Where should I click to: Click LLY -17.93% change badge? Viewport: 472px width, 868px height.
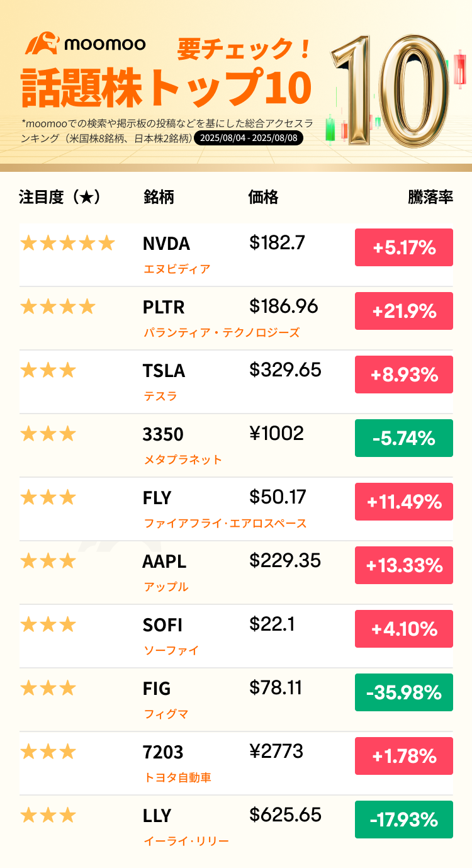tap(404, 820)
